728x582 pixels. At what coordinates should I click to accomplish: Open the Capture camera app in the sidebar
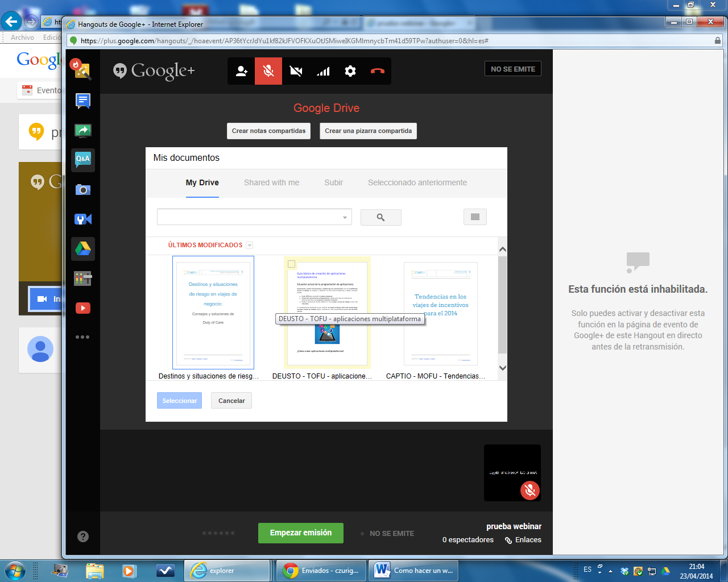click(x=83, y=190)
